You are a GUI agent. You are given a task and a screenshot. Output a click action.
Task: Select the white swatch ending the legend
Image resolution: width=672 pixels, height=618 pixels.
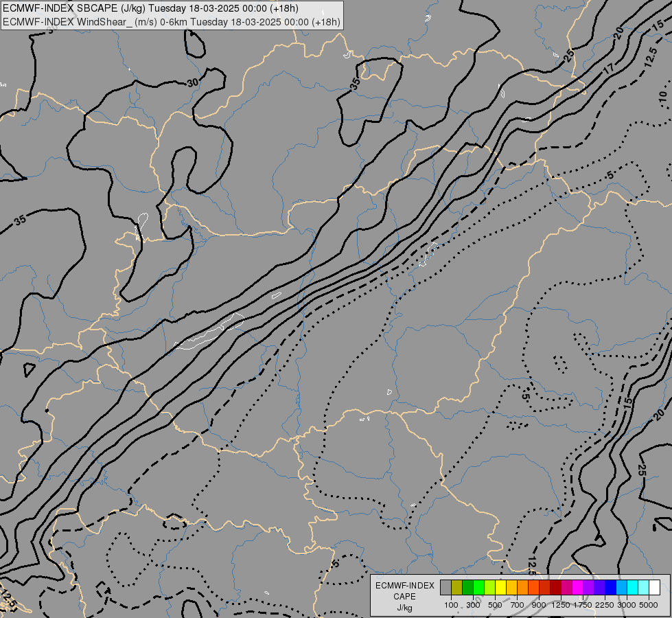(x=655, y=587)
